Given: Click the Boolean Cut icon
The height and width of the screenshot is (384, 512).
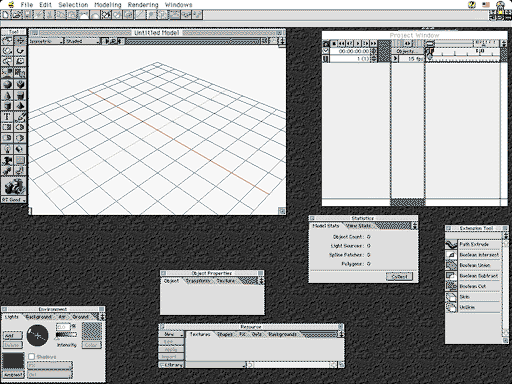Looking at the screenshot, I should (451, 286).
